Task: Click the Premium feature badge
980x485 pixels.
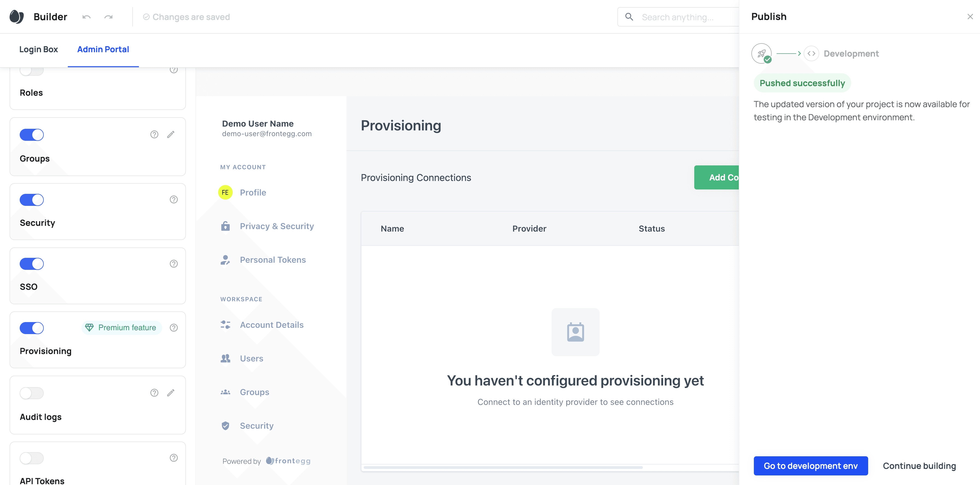Action: (121, 328)
